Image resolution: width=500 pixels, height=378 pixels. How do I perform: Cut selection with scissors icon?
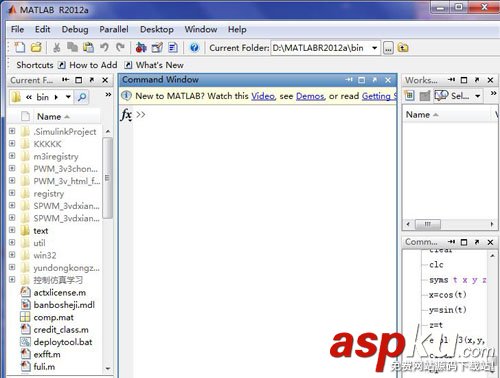coord(57,48)
